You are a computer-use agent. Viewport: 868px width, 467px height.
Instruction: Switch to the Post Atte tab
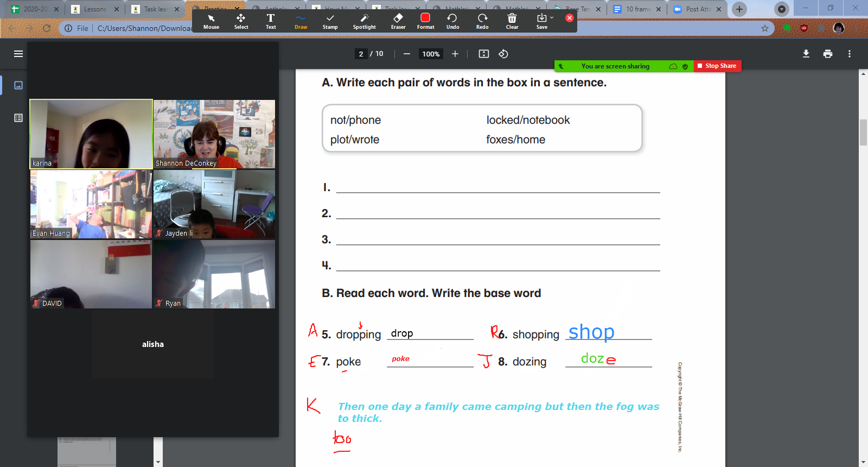698,9
